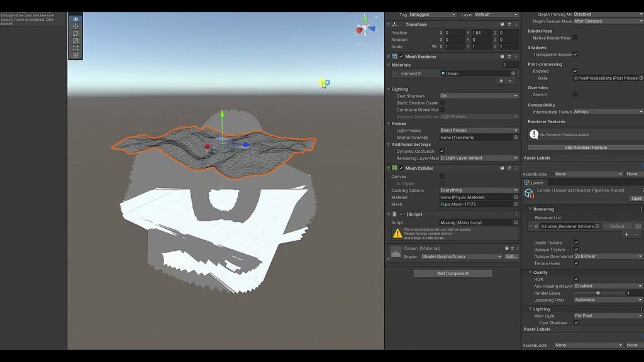This screenshot has height=362, width=644.
Task: Open the Cast Shadows dropdown
Action: 478,96
